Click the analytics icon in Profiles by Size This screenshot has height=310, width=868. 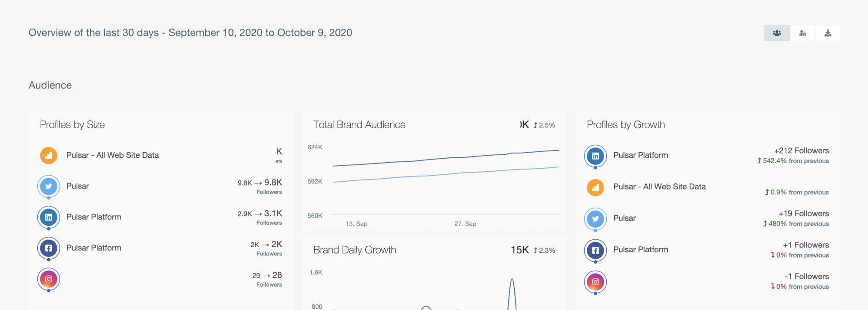[49, 155]
